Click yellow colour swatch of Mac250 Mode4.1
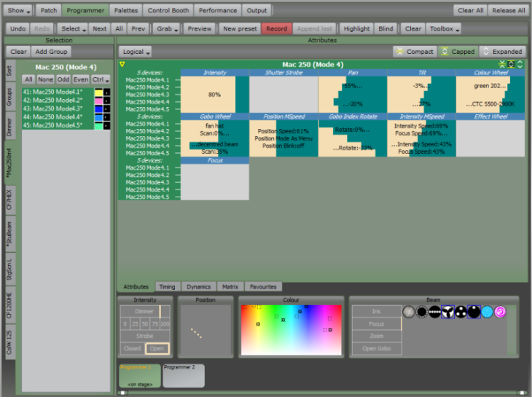Viewport: 532px width, 397px height. coord(98,92)
